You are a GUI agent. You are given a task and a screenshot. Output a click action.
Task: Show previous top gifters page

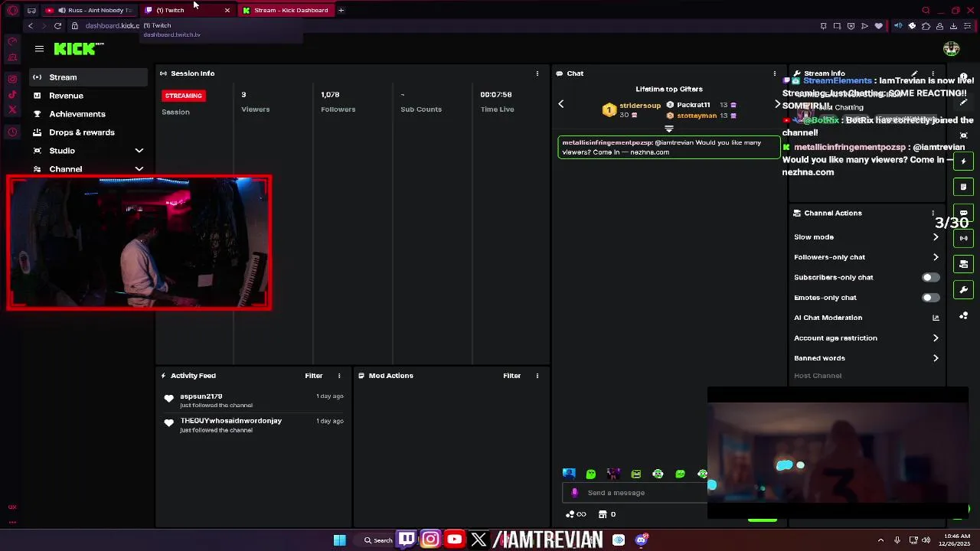coord(560,104)
